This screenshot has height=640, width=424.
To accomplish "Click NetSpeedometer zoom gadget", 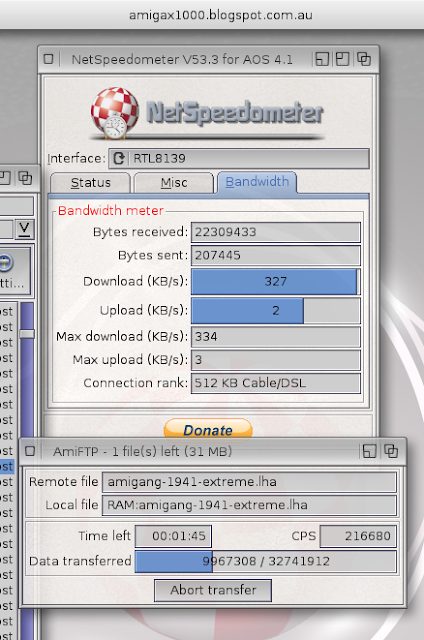I will (342, 59).
